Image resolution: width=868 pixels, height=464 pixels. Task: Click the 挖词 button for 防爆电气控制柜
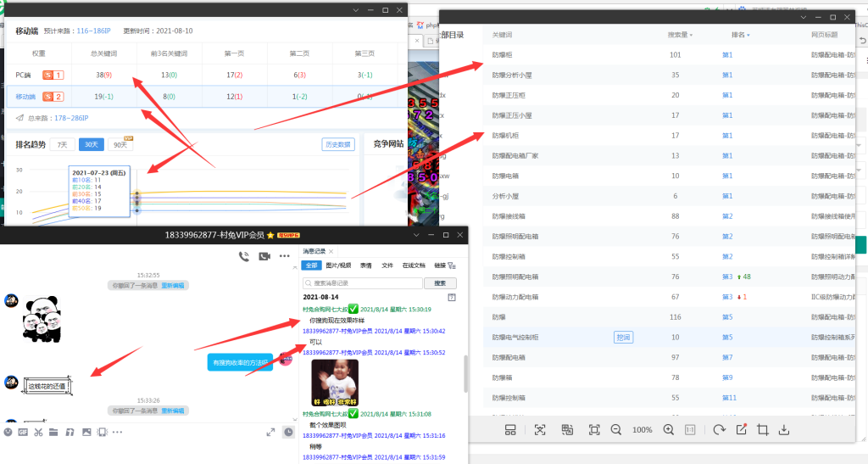pos(623,338)
